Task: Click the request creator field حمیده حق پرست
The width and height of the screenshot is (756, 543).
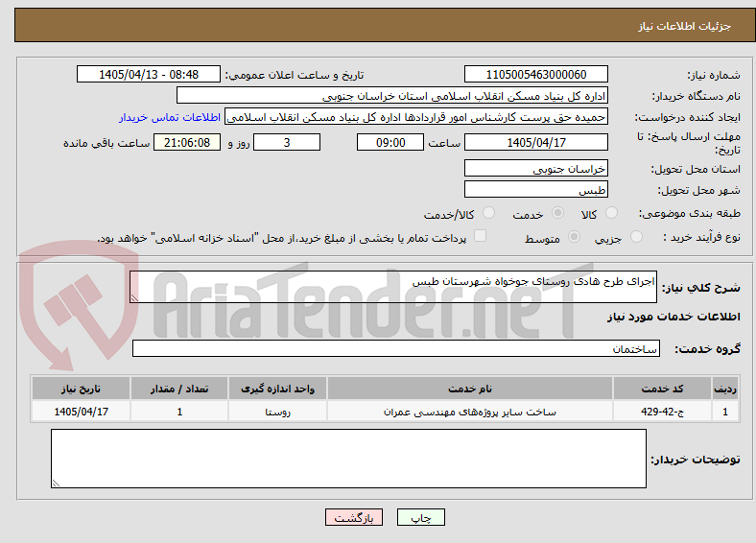Action: (x=416, y=117)
